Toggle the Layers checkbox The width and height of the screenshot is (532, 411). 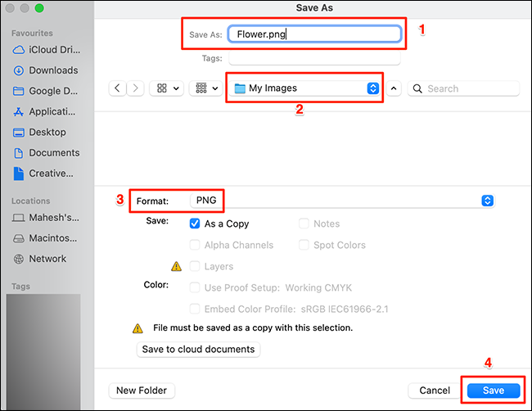pos(195,266)
